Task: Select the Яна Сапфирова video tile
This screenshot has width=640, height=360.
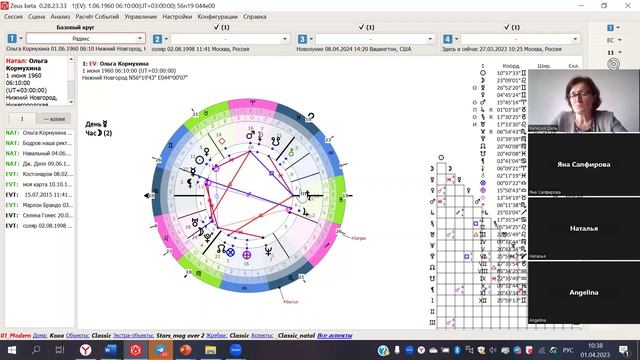Action: click(x=584, y=164)
